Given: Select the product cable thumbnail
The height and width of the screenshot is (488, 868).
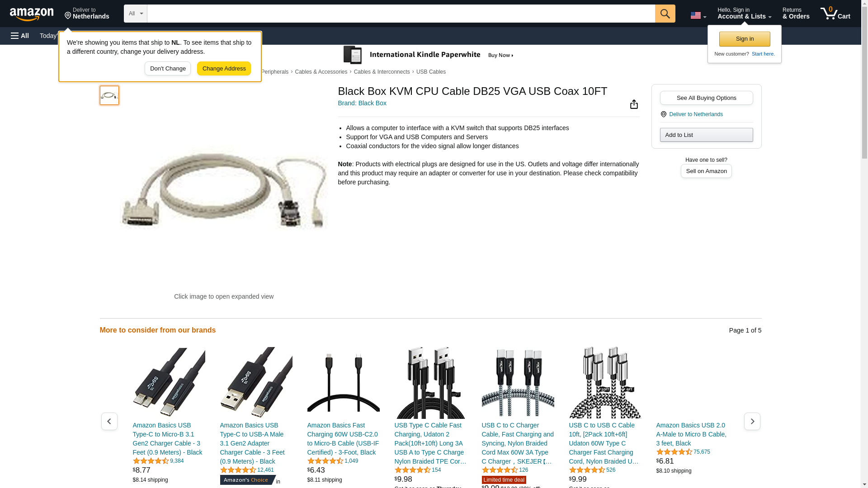Looking at the screenshot, I should coord(109,95).
